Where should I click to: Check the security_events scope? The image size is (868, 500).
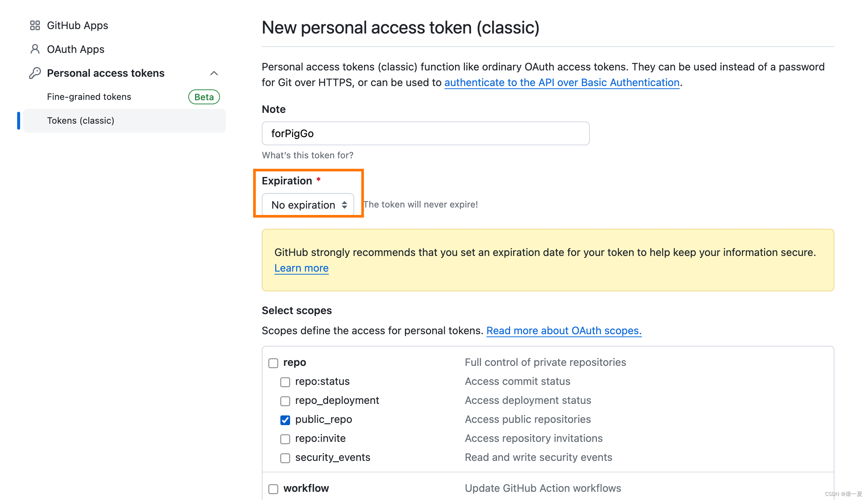tap(285, 458)
